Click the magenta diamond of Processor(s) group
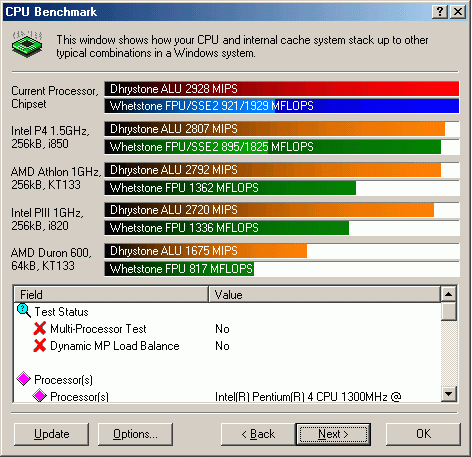Screen dimensions: 472x457 (x=23, y=379)
